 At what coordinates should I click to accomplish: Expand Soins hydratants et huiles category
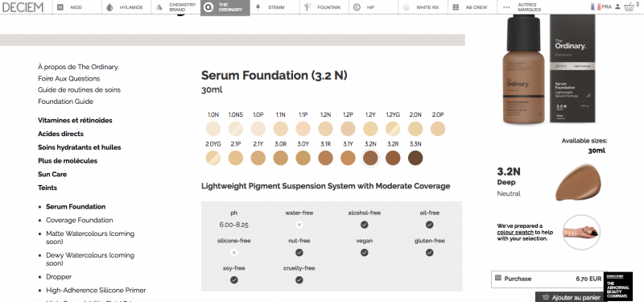tap(79, 147)
